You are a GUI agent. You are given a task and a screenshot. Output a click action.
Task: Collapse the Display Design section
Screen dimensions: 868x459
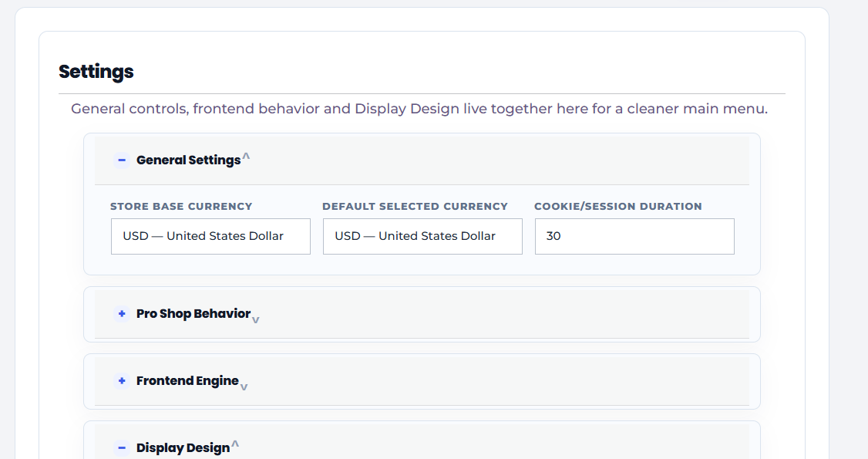pyautogui.click(x=422, y=442)
